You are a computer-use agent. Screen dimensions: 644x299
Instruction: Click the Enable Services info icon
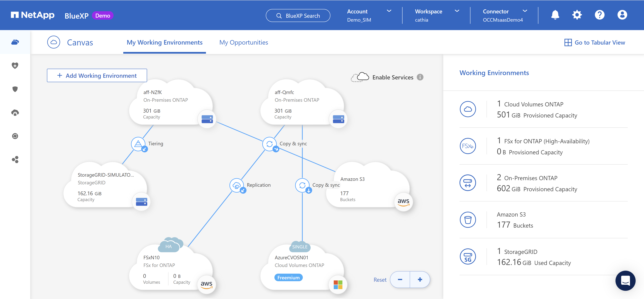point(420,77)
